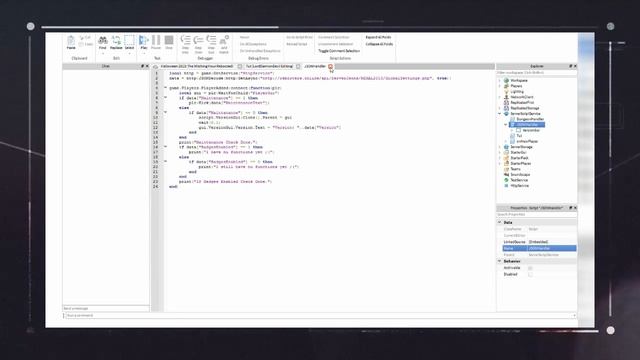The width and height of the screenshot is (640, 360).
Task: Click the Stop test button
Action: click(x=169, y=42)
